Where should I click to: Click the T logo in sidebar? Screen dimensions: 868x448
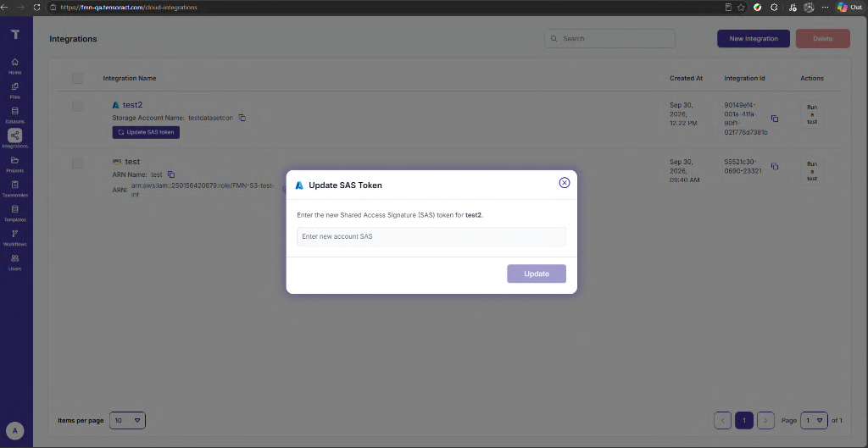(15, 34)
